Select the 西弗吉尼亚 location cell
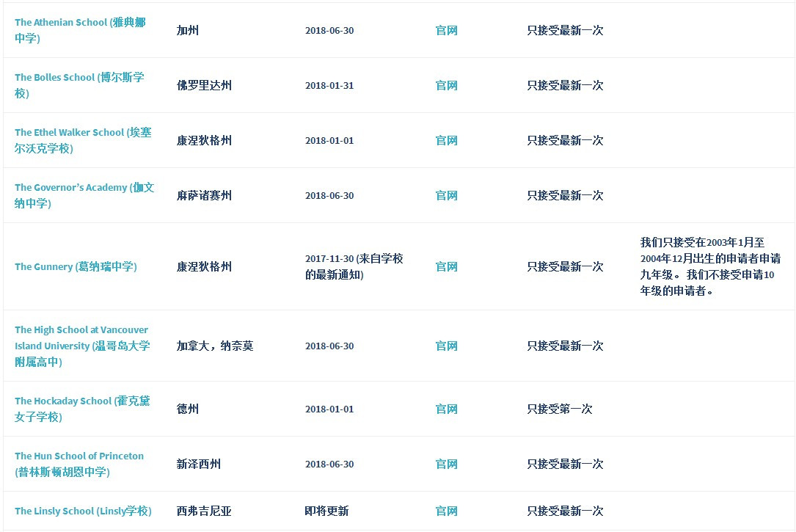Screen dimensions: 796x532 point(204,511)
